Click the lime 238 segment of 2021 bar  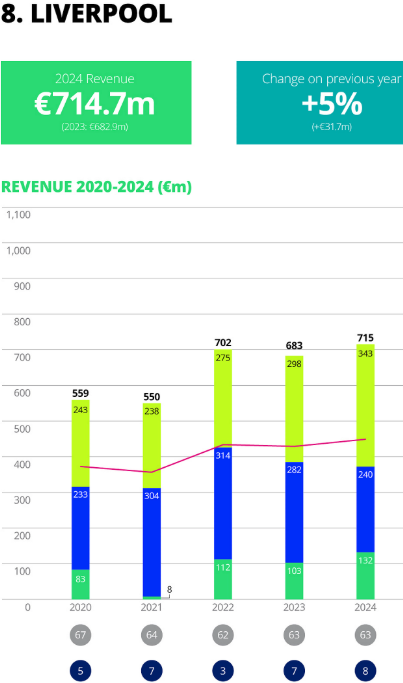click(x=152, y=446)
